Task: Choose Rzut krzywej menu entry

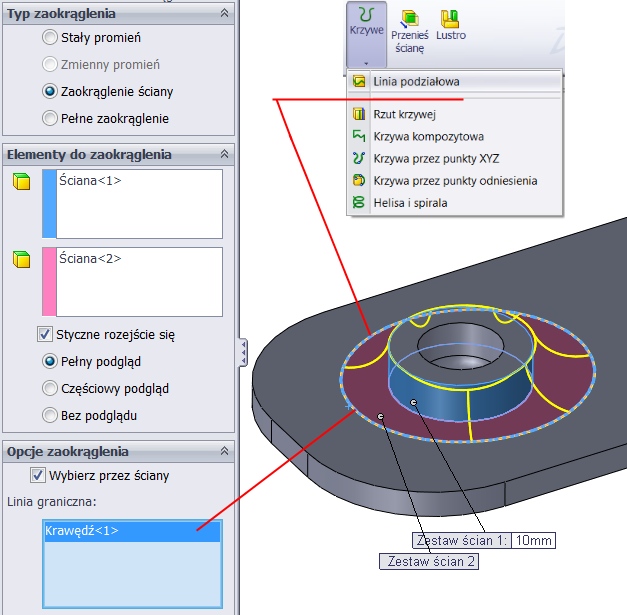Action: coord(455,114)
